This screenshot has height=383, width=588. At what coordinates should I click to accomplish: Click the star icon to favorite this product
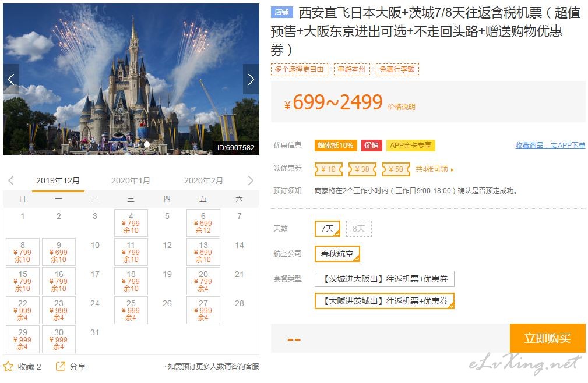tap(8, 366)
